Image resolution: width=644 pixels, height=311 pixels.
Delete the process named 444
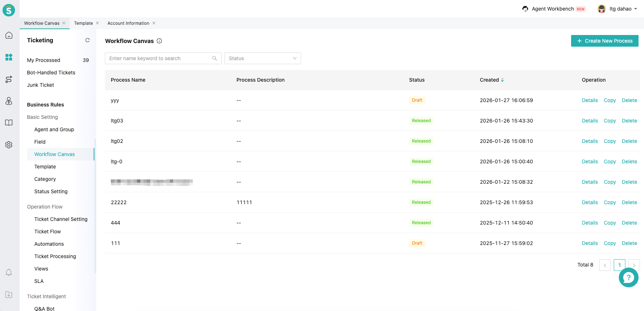[x=629, y=223]
